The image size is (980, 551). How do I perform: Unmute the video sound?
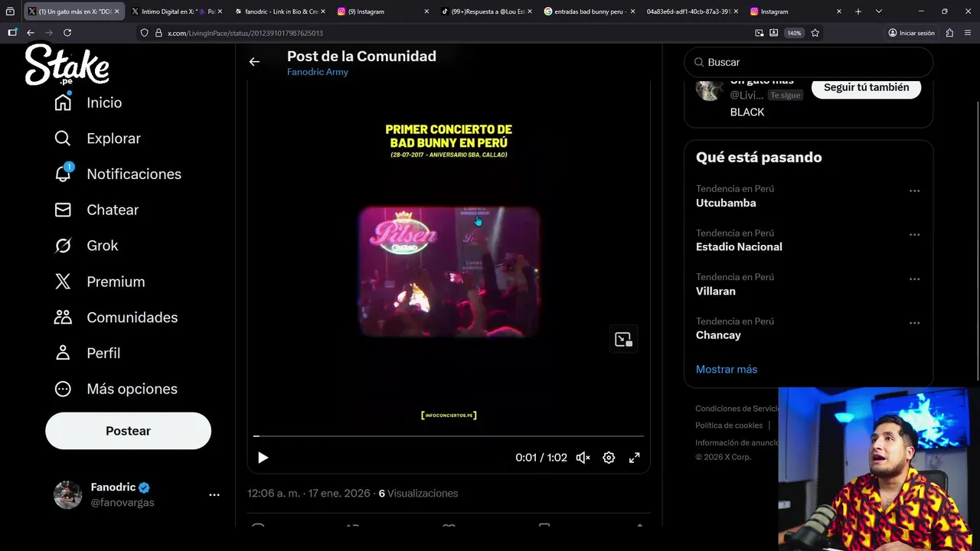583,458
